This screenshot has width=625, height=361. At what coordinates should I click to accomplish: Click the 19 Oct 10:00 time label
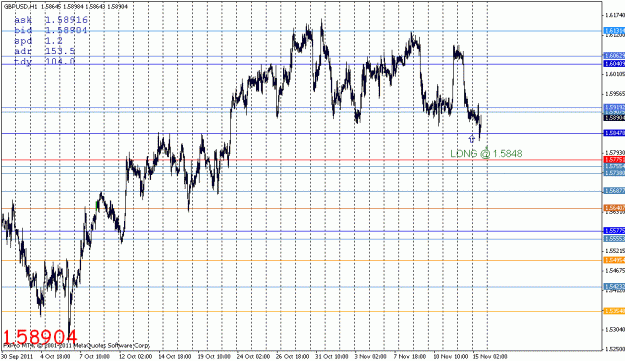click(214, 356)
